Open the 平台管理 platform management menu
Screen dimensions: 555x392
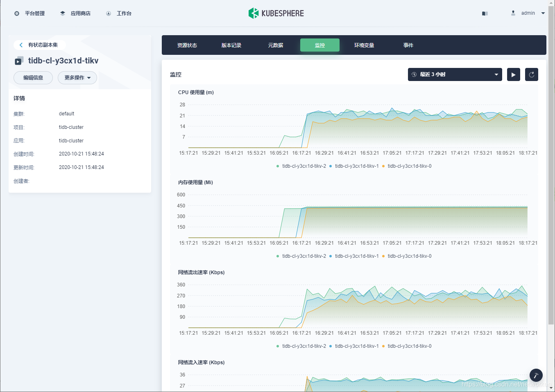tap(29, 14)
